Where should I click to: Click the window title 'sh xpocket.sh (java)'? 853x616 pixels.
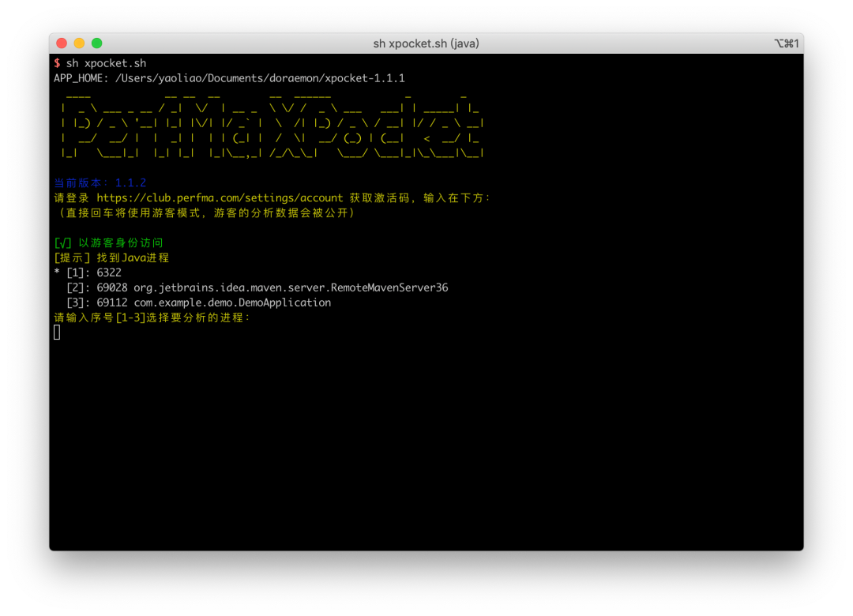426,43
